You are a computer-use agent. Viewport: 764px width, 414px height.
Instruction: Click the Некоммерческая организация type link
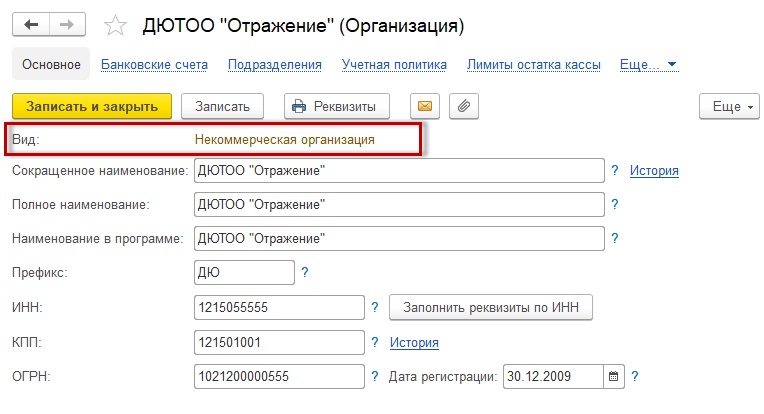285,139
